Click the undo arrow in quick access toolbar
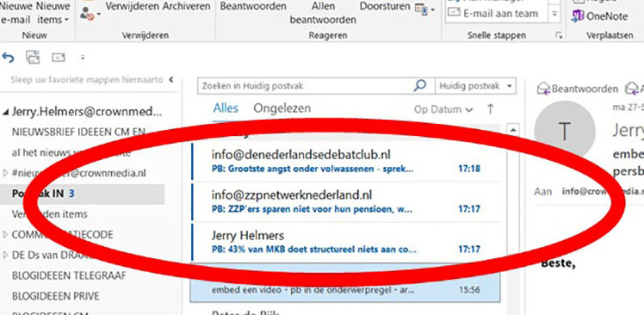This screenshot has height=315, width=644. 9,58
